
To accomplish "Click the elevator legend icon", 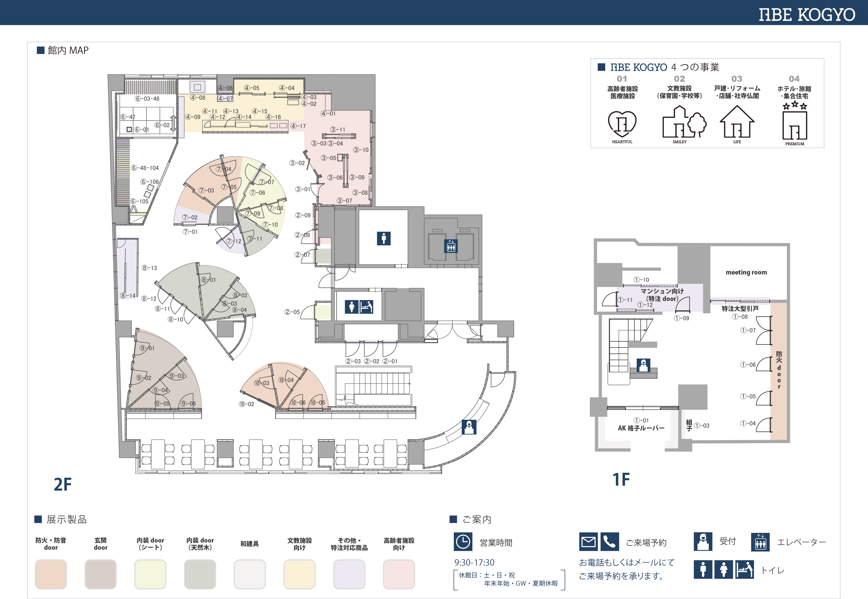I will [760, 542].
